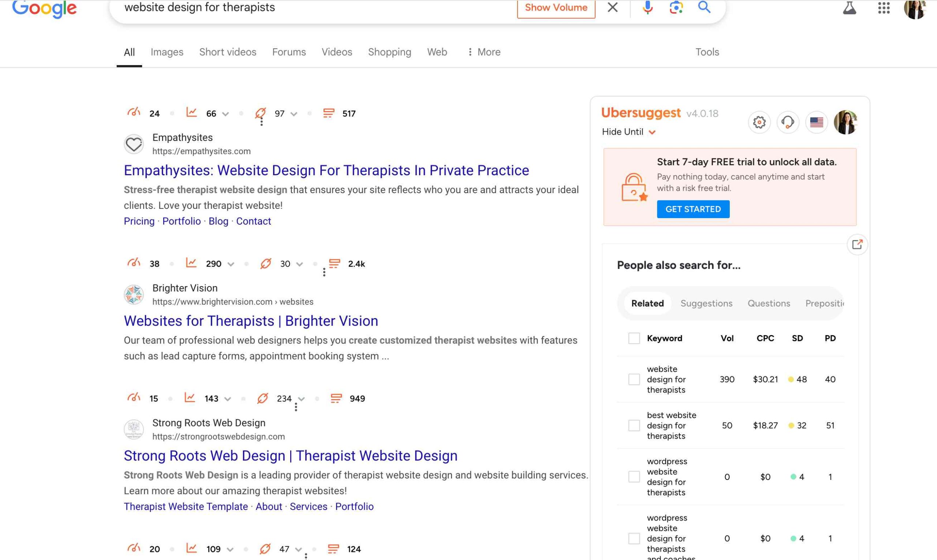Open Ubersuggest panel in new window icon
The image size is (937, 560).
(x=857, y=245)
